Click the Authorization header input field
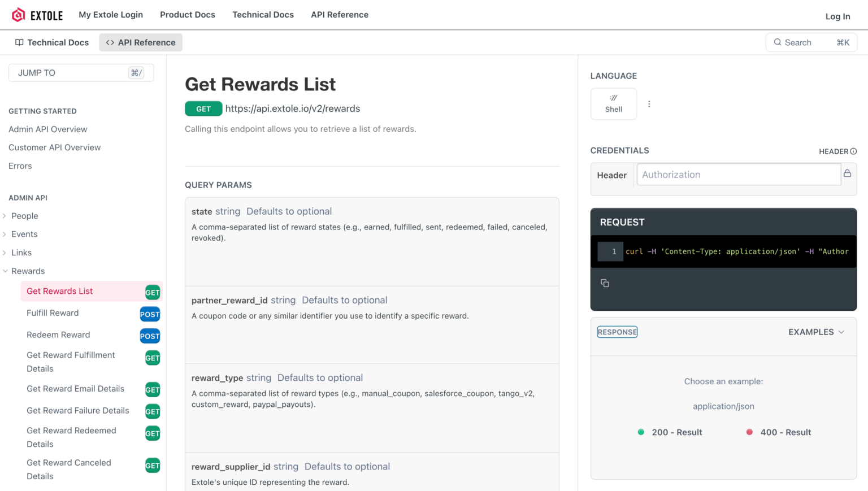This screenshot has width=868, height=491. 738,175
